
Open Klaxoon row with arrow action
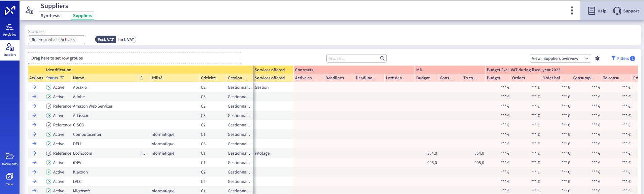(34, 172)
